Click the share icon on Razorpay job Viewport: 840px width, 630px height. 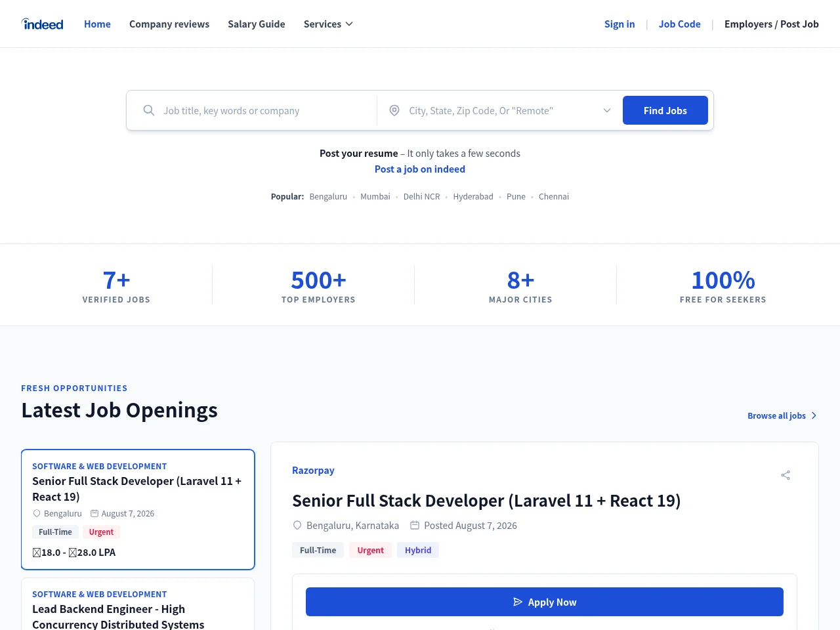tap(786, 475)
